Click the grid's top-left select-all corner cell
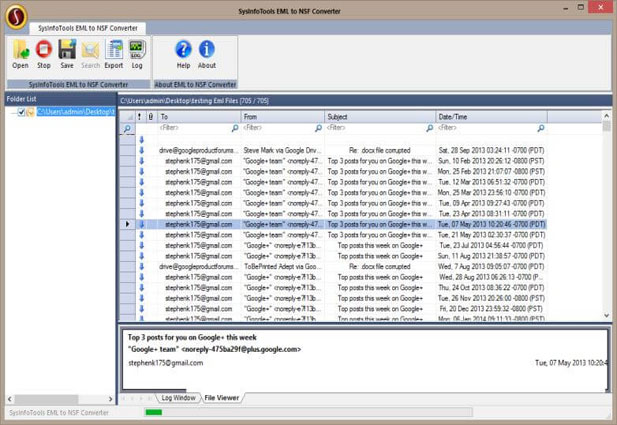 (127, 116)
